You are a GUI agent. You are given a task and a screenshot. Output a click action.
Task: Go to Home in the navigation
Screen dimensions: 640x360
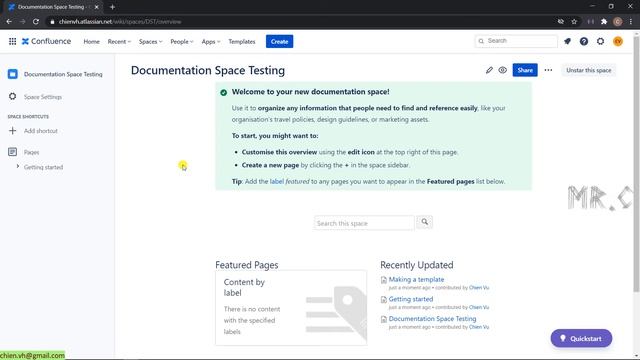pos(91,42)
